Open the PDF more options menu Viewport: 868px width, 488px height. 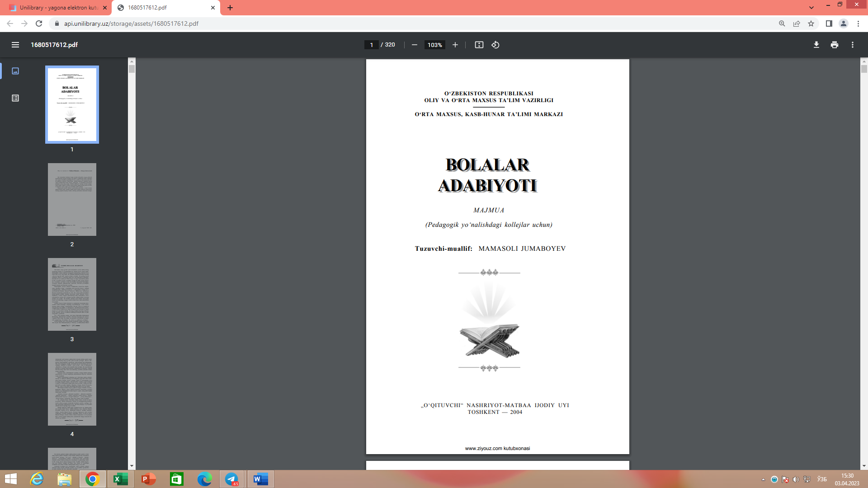point(853,45)
